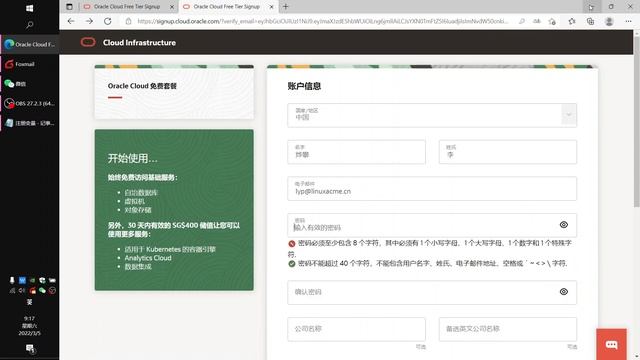
Task: Go back to the previous page
Action: click(x=71, y=21)
